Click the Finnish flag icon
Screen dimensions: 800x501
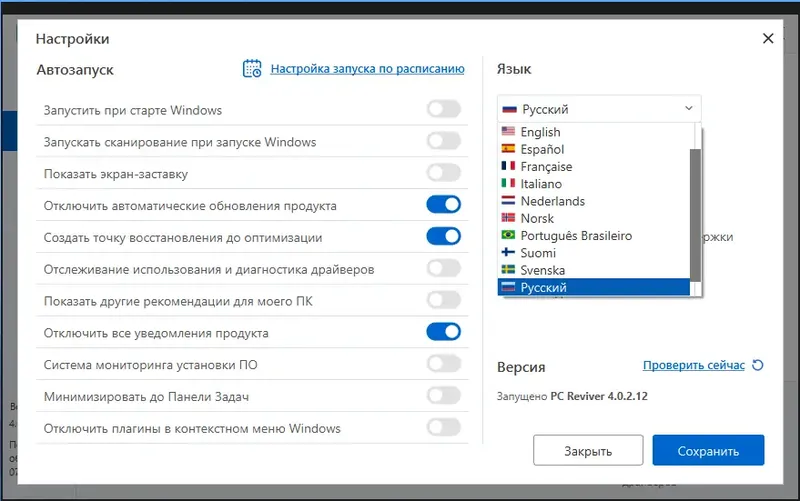point(508,252)
